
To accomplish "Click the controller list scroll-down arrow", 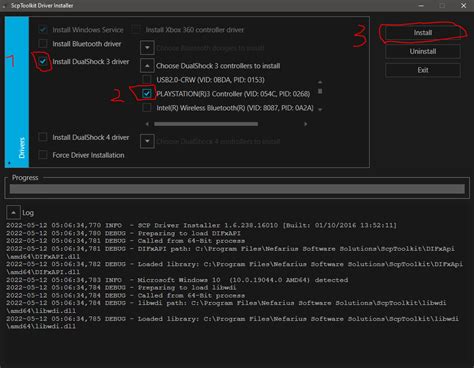I will pyautogui.click(x=320, y=109).
